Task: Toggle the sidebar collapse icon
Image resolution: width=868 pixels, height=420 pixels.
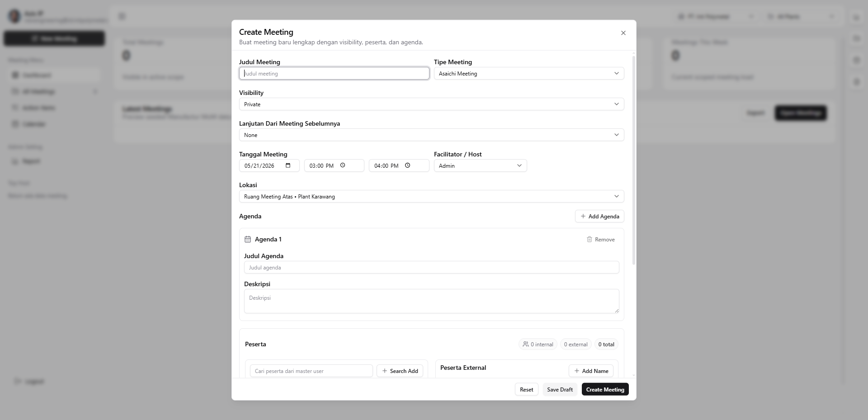Action: coord(122,16)
